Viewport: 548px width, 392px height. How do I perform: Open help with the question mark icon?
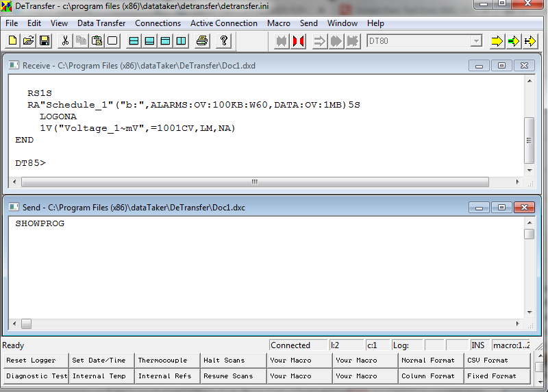tap(224, 41)
